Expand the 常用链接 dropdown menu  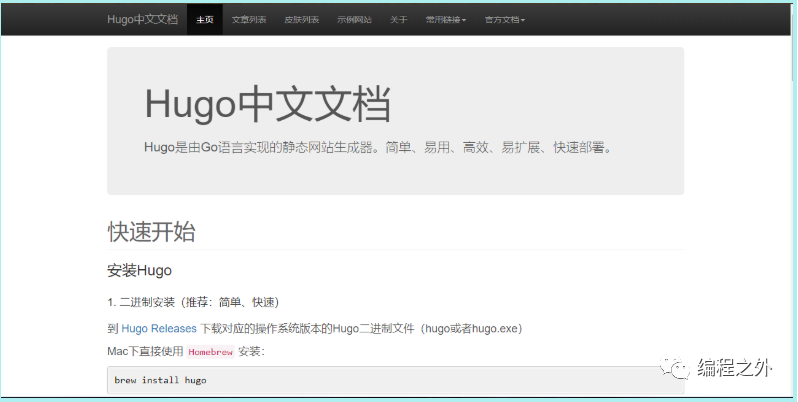pos(446,20)
